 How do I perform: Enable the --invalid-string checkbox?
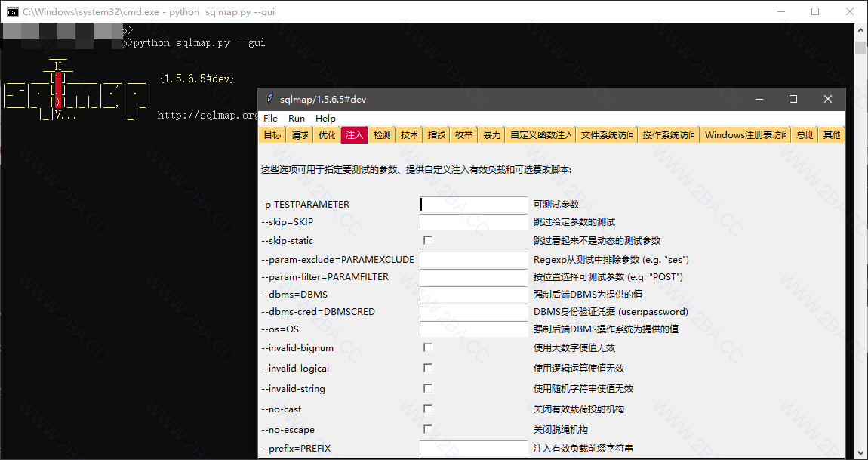(x=428, y=388)
